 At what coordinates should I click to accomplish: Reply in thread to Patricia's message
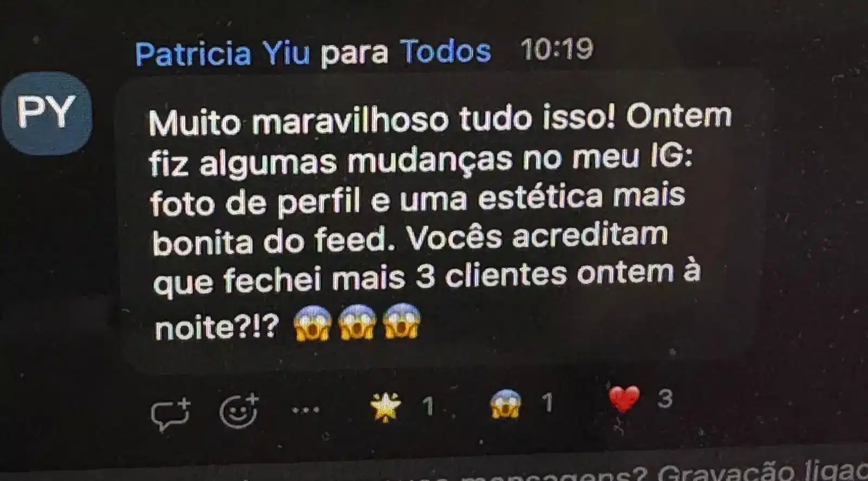171,414
